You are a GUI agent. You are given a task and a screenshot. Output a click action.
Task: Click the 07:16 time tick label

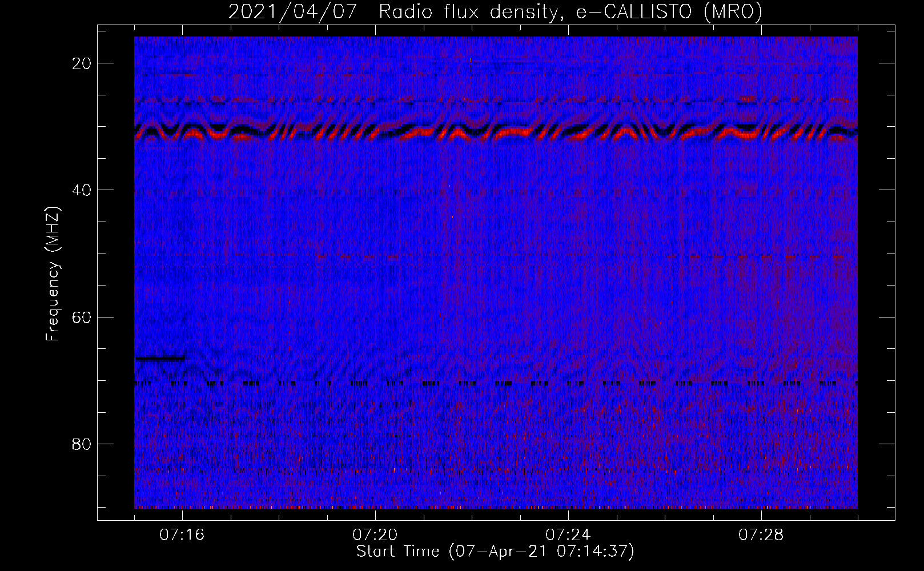point(182,535)
